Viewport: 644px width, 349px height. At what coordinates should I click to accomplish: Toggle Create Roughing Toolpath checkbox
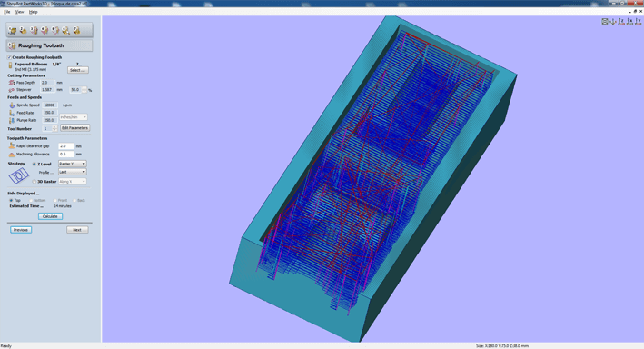[x=9, y=57]
